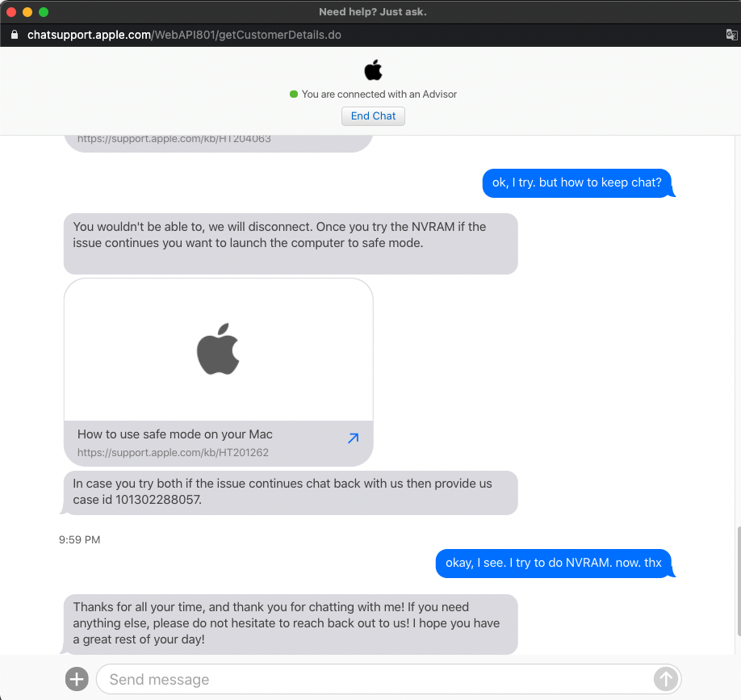Click the lock icon in address bar
This screenshot has height=700, width=741.
(15, 35)
